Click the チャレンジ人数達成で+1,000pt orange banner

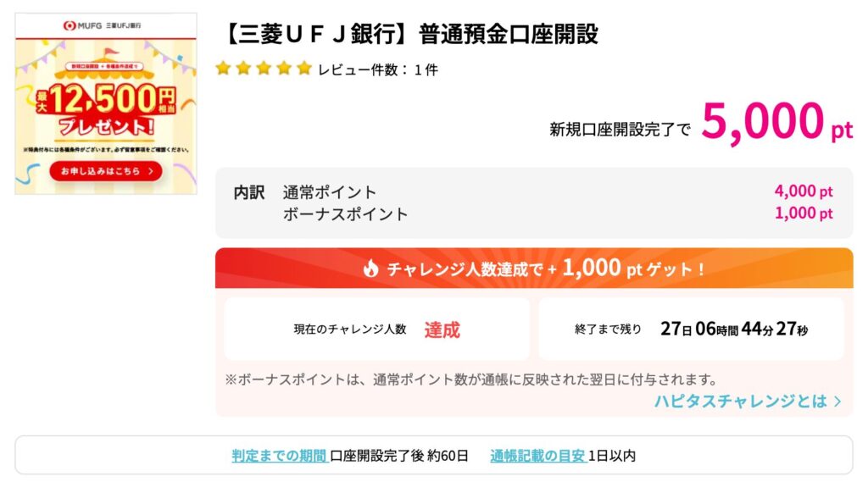point(534,269)
